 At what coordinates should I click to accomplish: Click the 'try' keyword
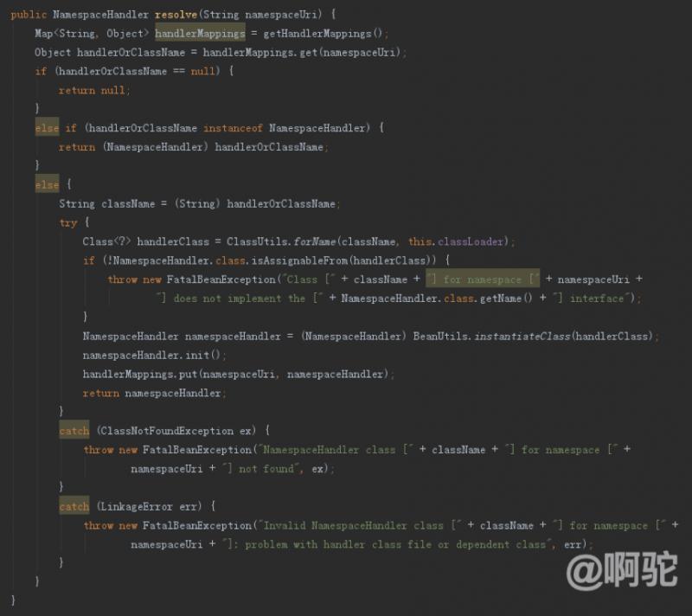(68, 222)
